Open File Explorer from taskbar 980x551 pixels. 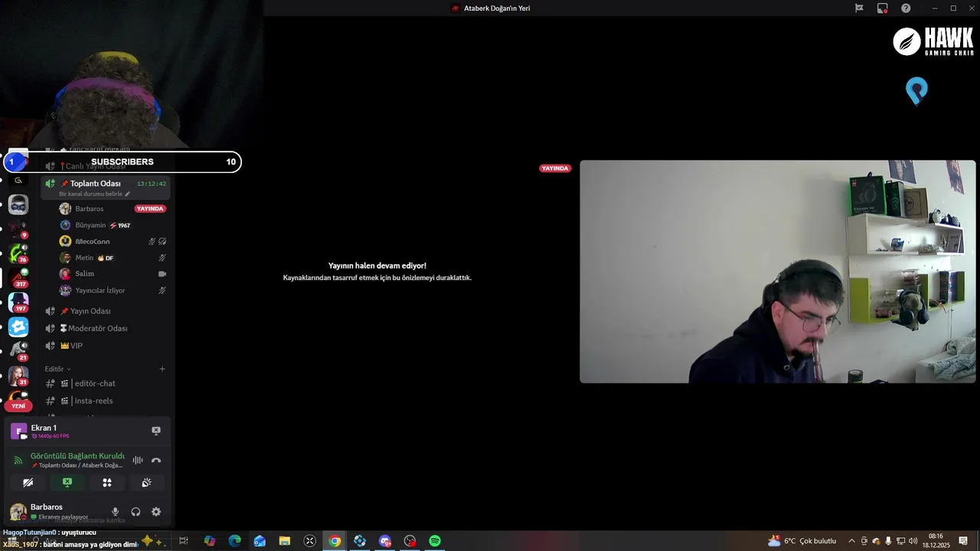click(x=285, y=541)
